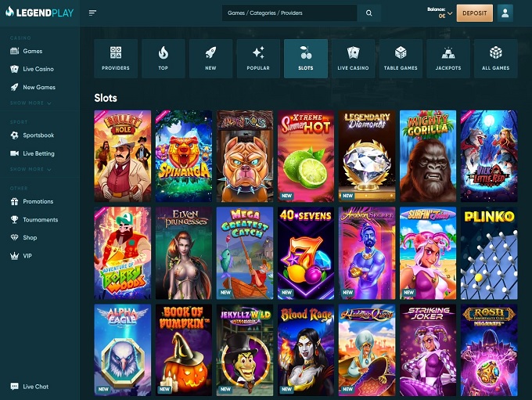Toggle the sidebar hamburger menu icon
532x400 pixels.
click(x=93, y=13)
